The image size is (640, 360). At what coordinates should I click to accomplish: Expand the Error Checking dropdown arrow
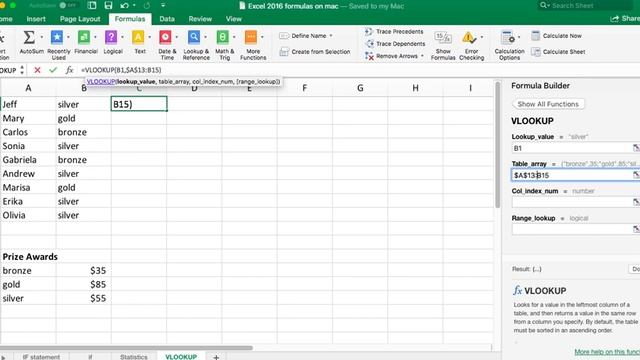pyautogui.click(x=482, y=37)
